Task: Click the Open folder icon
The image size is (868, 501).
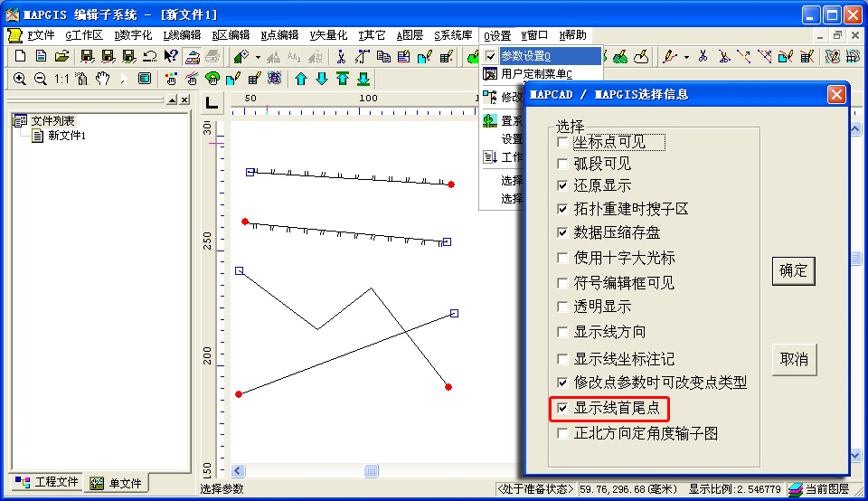Action: click(x=62, y=56)
